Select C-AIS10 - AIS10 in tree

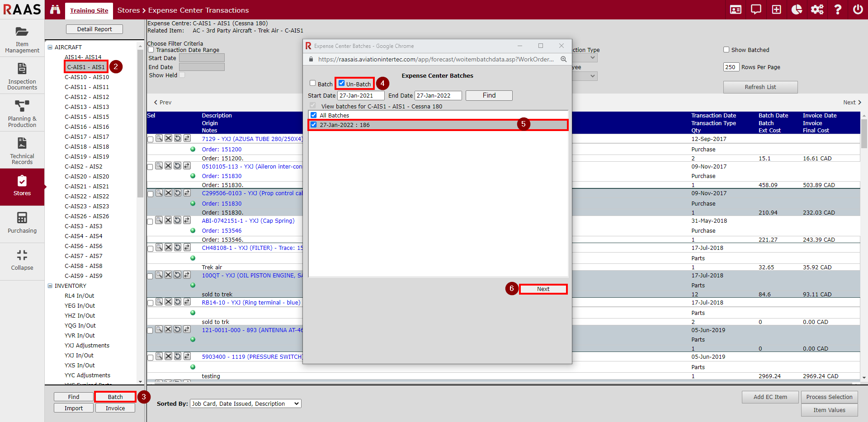point(86,77)
